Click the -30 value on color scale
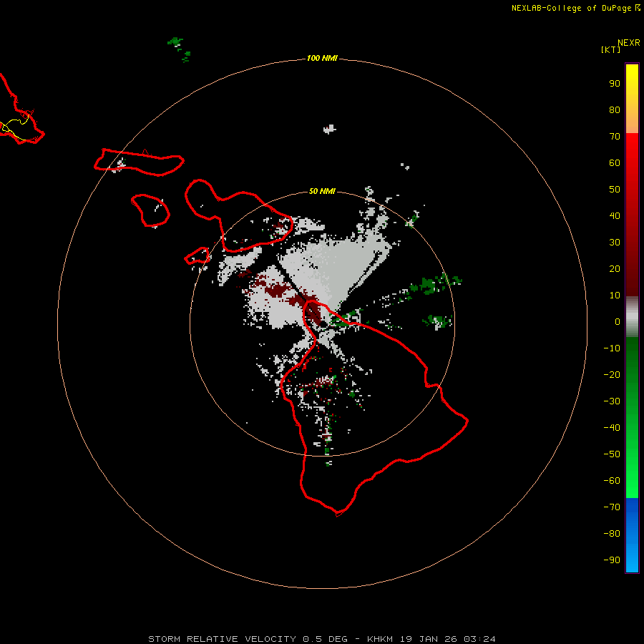Viewport: 644px width, 644px height. [612, 401]
